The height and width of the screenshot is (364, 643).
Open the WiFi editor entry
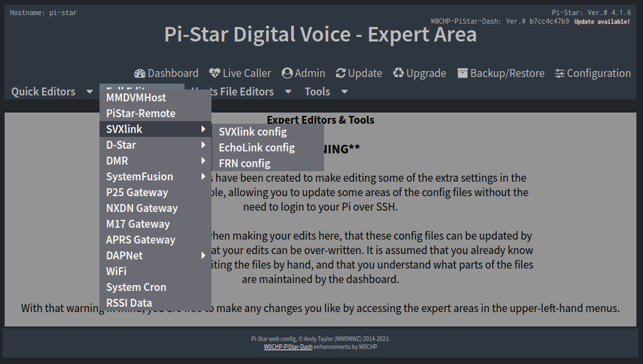tap(155, 271)
